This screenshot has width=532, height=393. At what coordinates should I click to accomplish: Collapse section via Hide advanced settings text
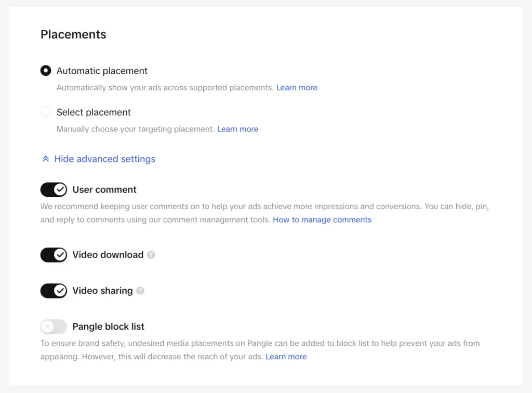point(104,159)
